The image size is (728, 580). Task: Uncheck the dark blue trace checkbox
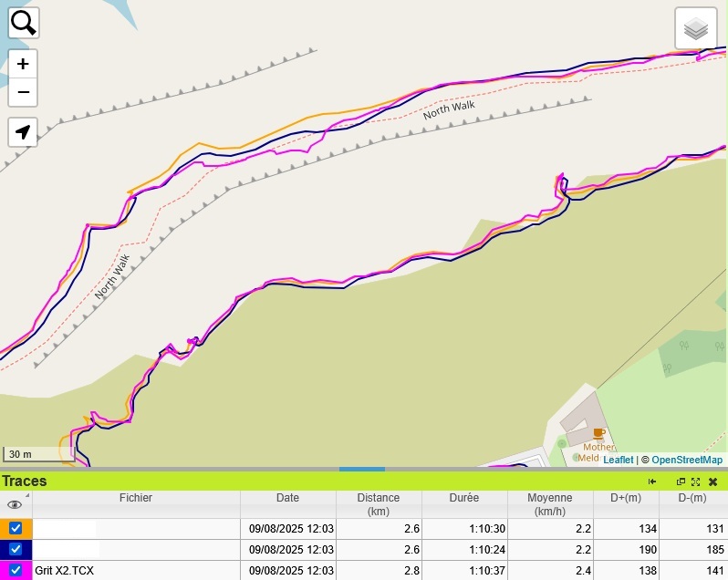(16, 549)
